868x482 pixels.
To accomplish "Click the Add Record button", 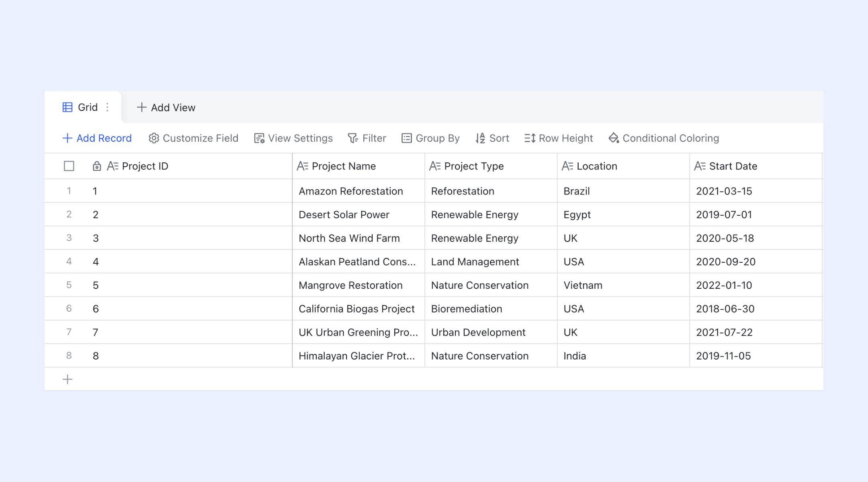I will tap(97, 138).
